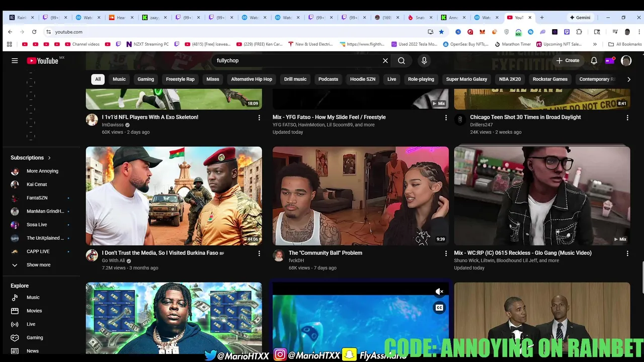Open browser extensions puzzle icon
The image size is (644, 362).
pyautogui.click(x=579, y=32)
